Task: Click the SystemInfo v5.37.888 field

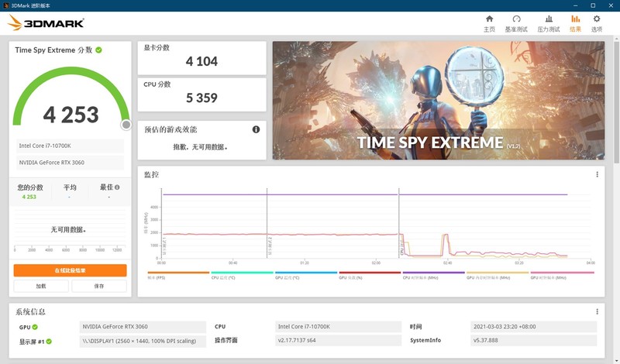Action: [533, 340]
